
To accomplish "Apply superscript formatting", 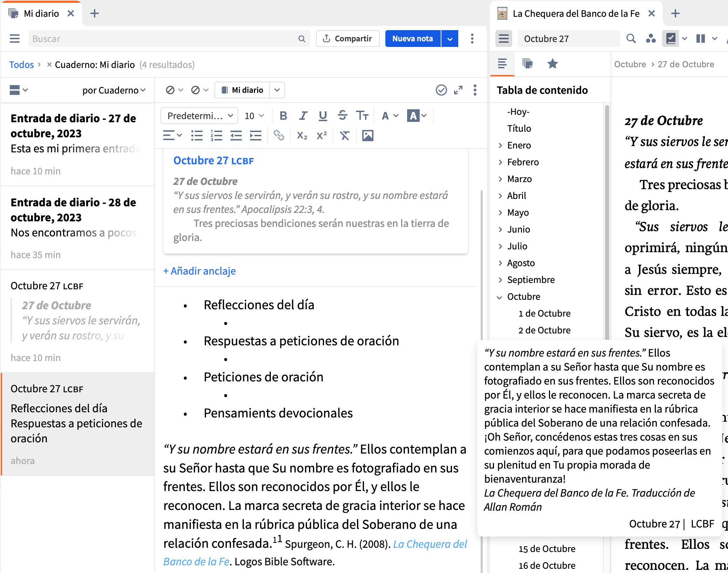I will (x=322, y=136).
